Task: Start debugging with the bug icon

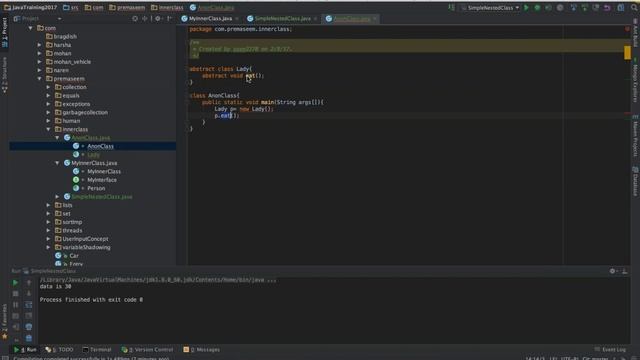Action: point(538,7)
